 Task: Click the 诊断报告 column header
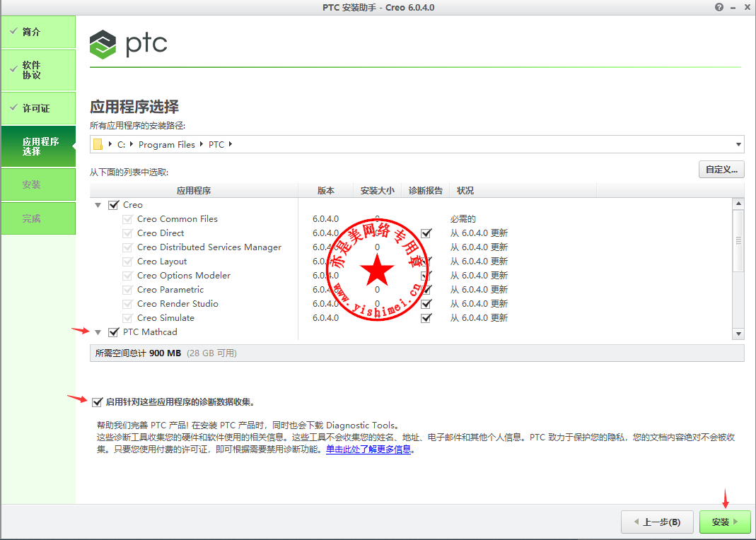pyautogui.click(x=425, y=191)
